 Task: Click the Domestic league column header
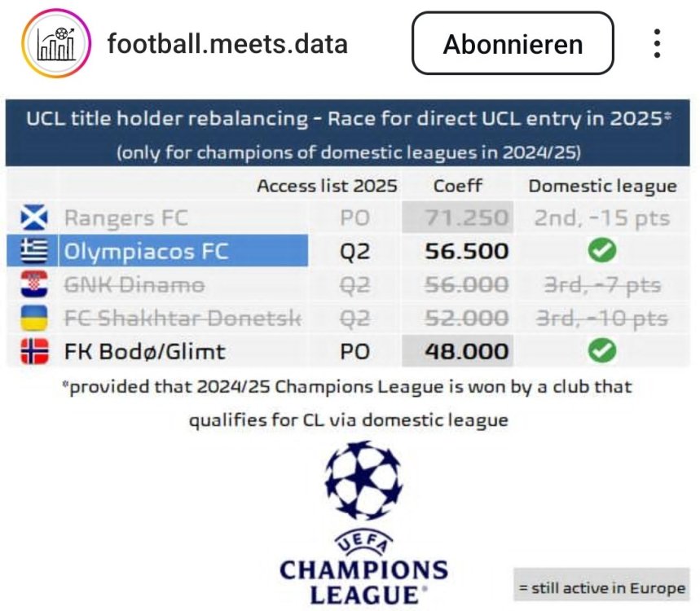point(602,186)
